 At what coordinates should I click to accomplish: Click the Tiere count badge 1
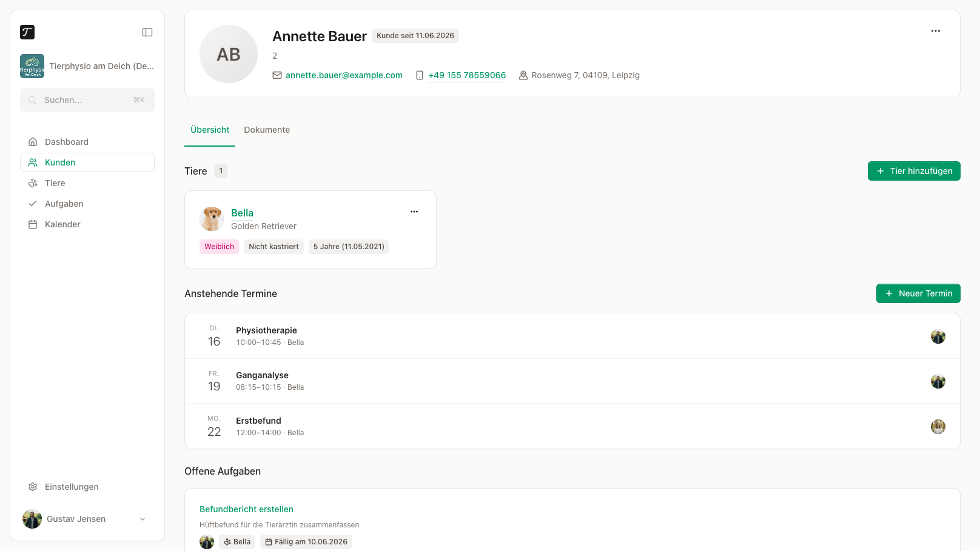click(x=221, y=171)
